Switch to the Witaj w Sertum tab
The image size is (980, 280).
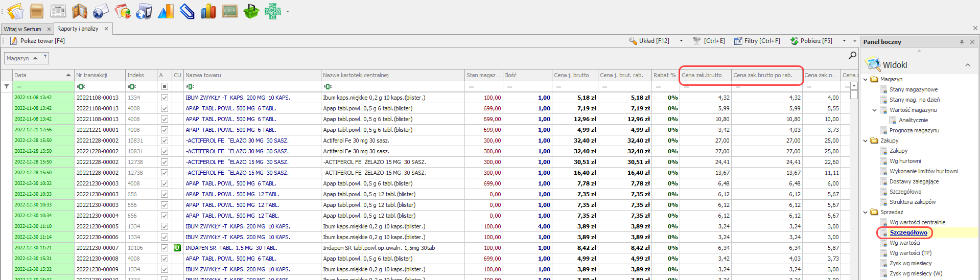point(22,29)
